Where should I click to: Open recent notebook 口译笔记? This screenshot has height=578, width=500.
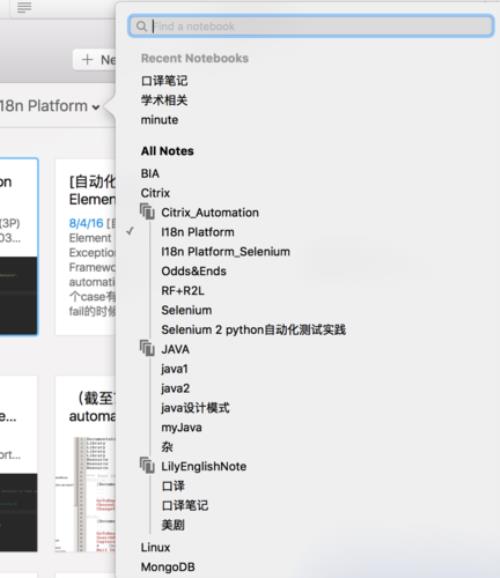tap(164, 81)
